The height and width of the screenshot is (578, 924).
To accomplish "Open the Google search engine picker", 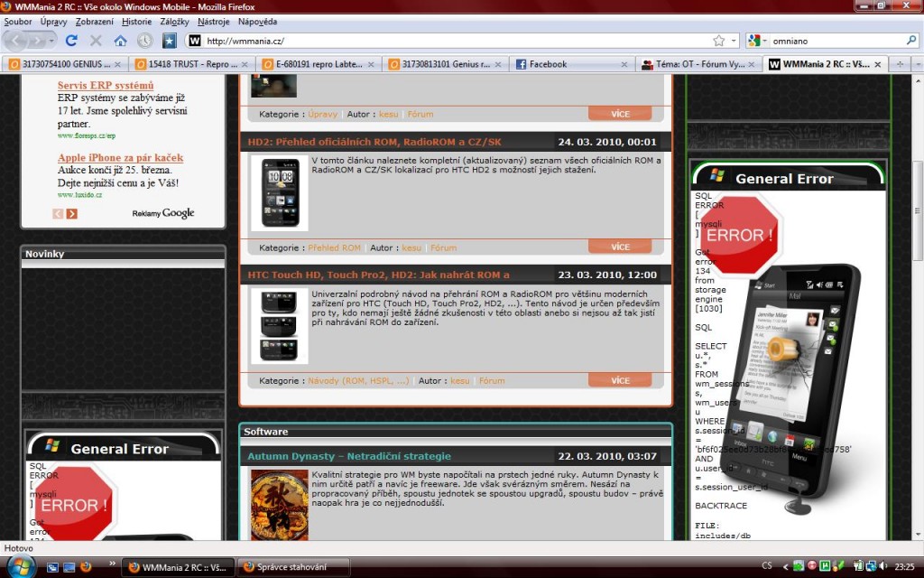I will (x=757, y=41).
